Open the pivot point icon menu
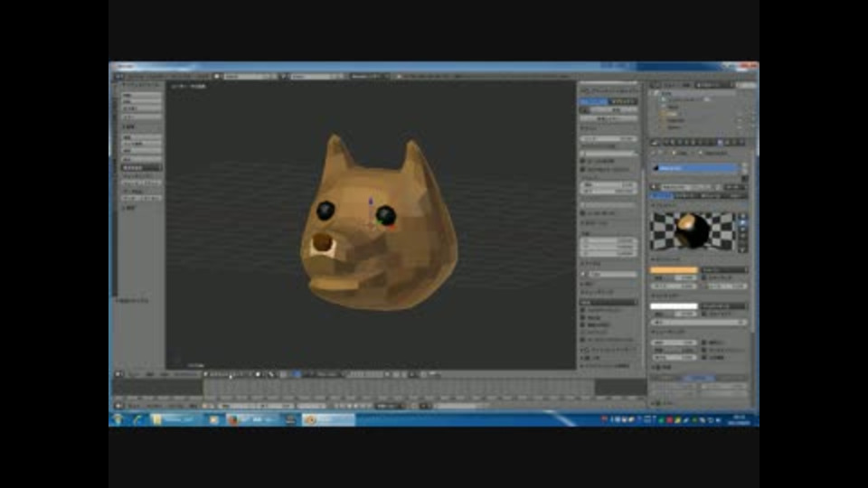 tap(271, 374)
